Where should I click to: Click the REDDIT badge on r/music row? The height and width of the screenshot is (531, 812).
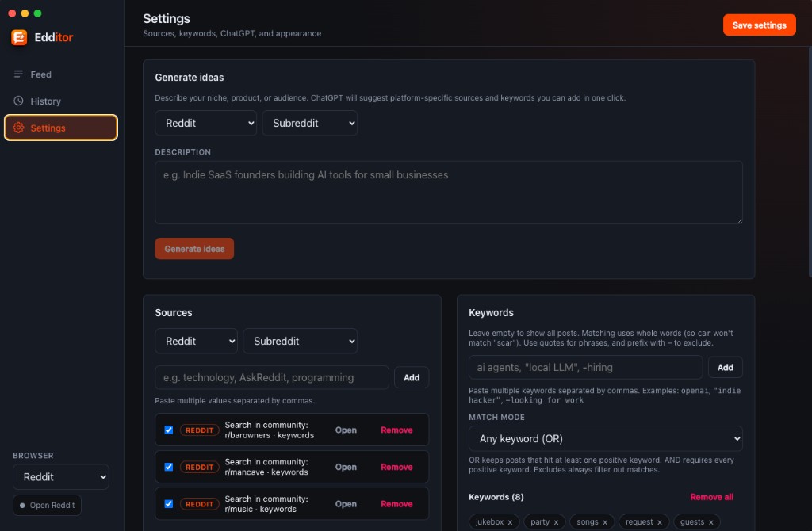click(199, 503)
